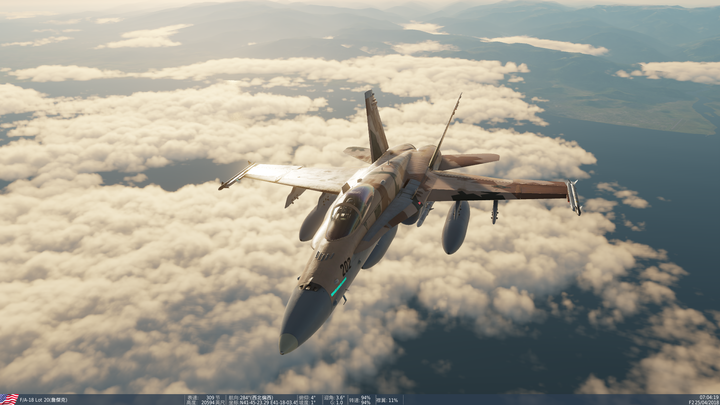Viewport: 720px width, 405px height.
Task: Click the 309 airspeed readout
Action: click(210, 398)
